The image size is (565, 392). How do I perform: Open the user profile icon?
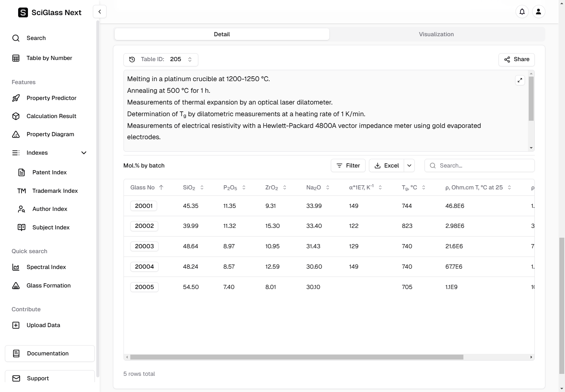coord(538,12)
